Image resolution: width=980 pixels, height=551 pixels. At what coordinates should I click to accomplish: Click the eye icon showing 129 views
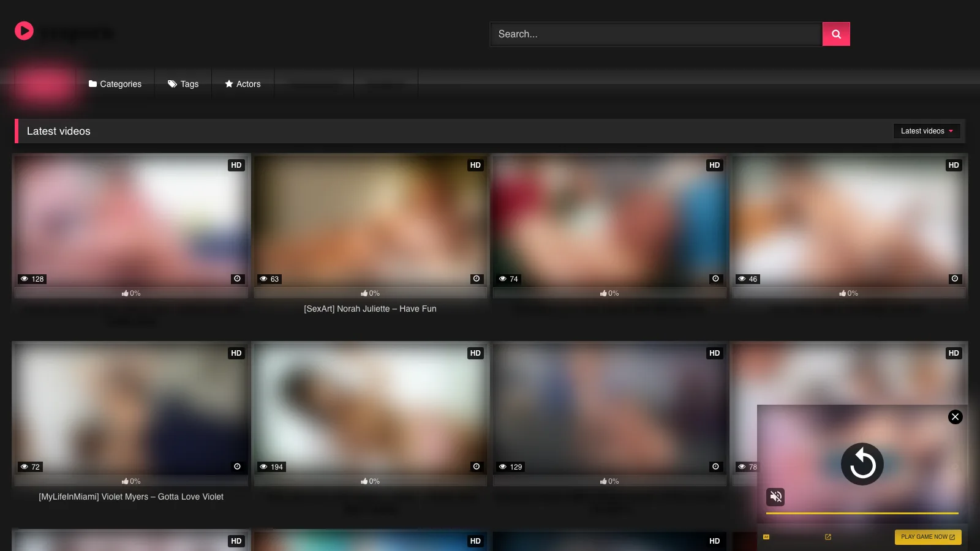coord(503,467)
